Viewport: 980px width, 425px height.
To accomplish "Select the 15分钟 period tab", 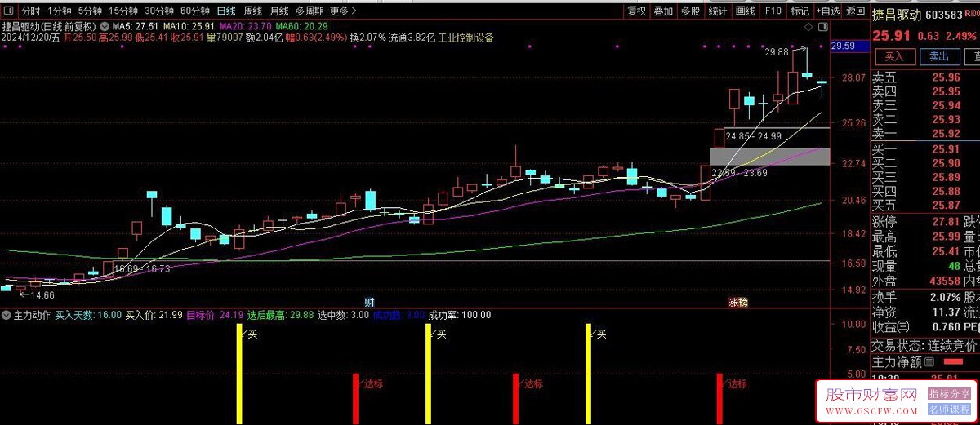I will click(x=123, y=11).
